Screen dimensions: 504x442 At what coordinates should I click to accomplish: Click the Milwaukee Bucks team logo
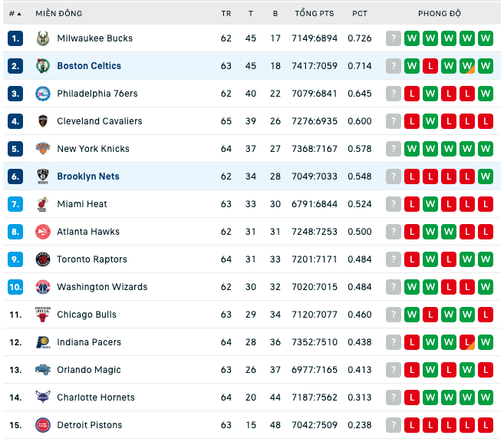point(43,38)
